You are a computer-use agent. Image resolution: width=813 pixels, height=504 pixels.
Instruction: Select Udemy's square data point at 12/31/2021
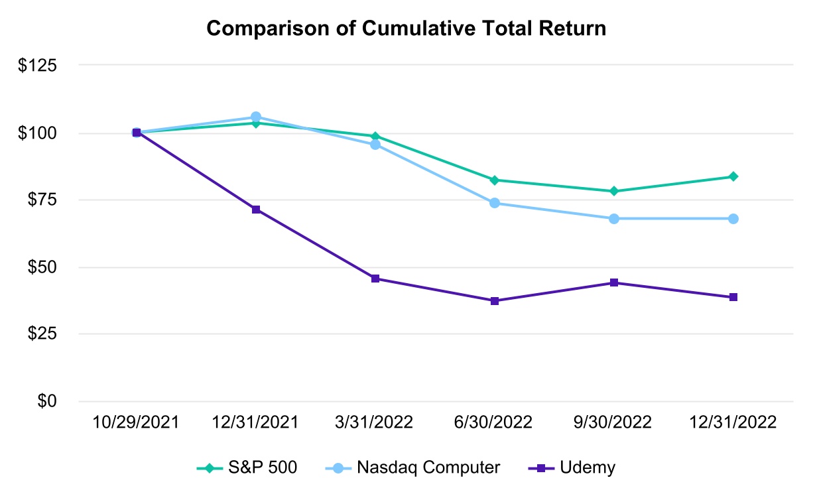click(256, 210)
